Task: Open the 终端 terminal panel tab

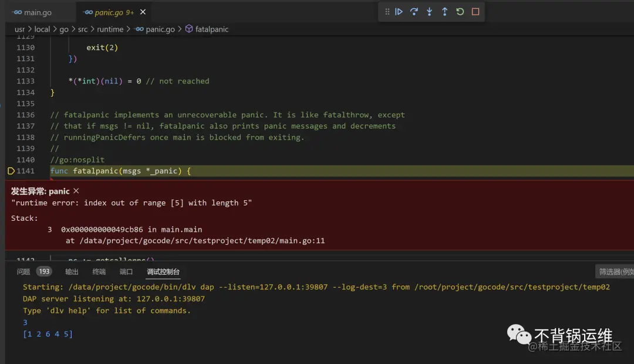Action: (x=99, y=272)
